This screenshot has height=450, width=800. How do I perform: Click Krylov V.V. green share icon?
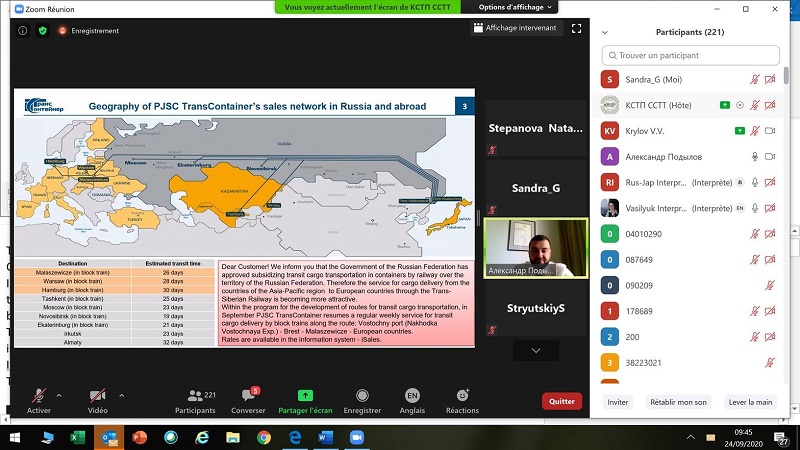(740, 131)
